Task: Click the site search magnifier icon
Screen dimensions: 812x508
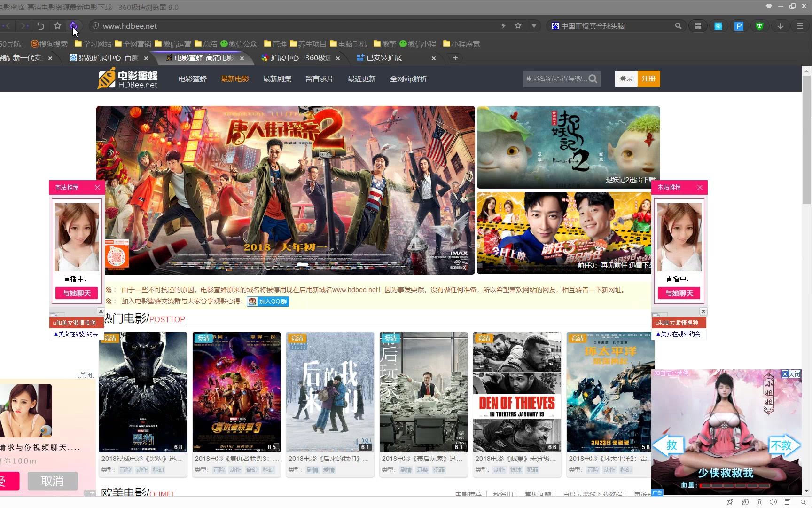Action: point(593,79)
